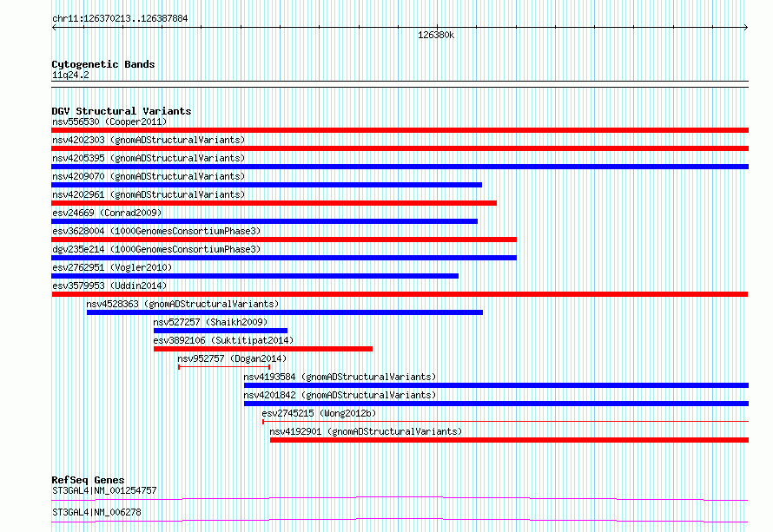
Task: Click the nsv4192901 red variant bar
Action: (509, 440)
